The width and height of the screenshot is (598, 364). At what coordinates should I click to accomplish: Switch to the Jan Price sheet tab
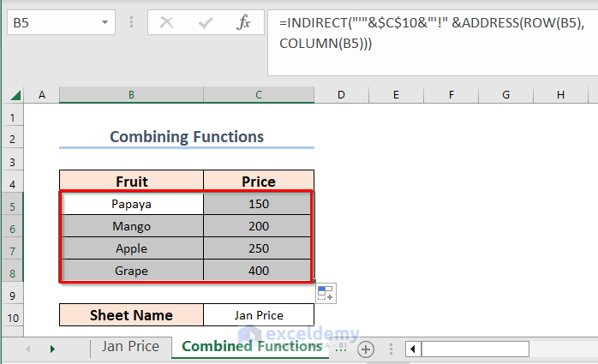[x=130, y=347]
